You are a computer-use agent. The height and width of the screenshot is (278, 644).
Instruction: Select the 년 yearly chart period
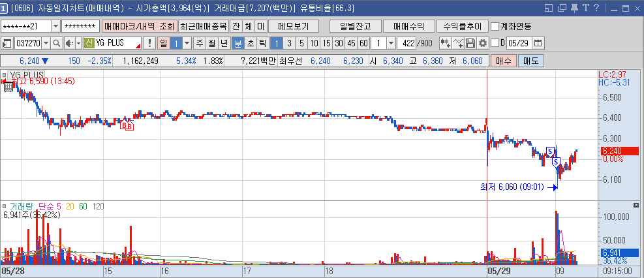(224, 43)
